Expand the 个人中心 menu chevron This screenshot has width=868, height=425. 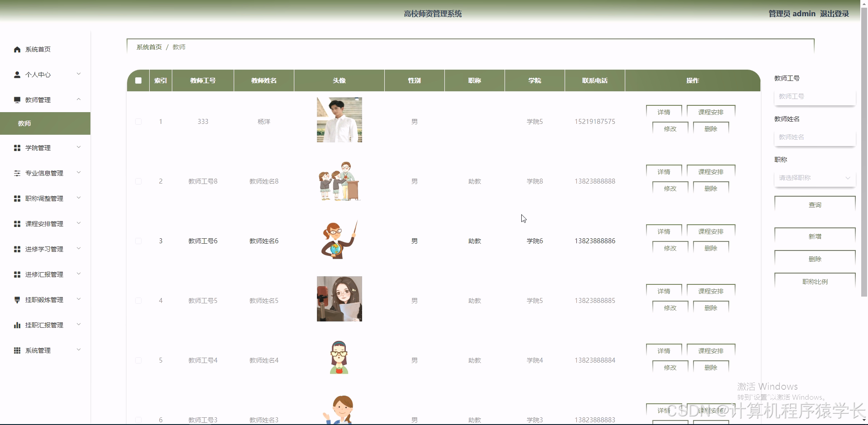click(79, 74)
